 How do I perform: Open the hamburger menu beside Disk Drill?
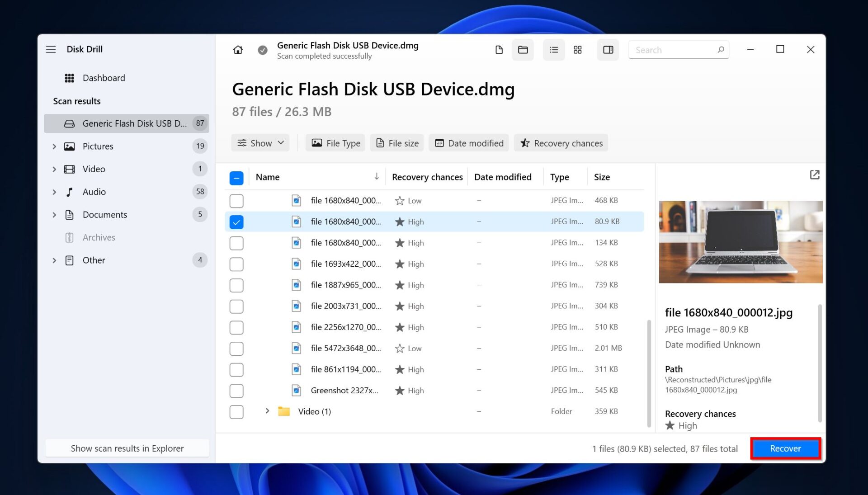51,49
